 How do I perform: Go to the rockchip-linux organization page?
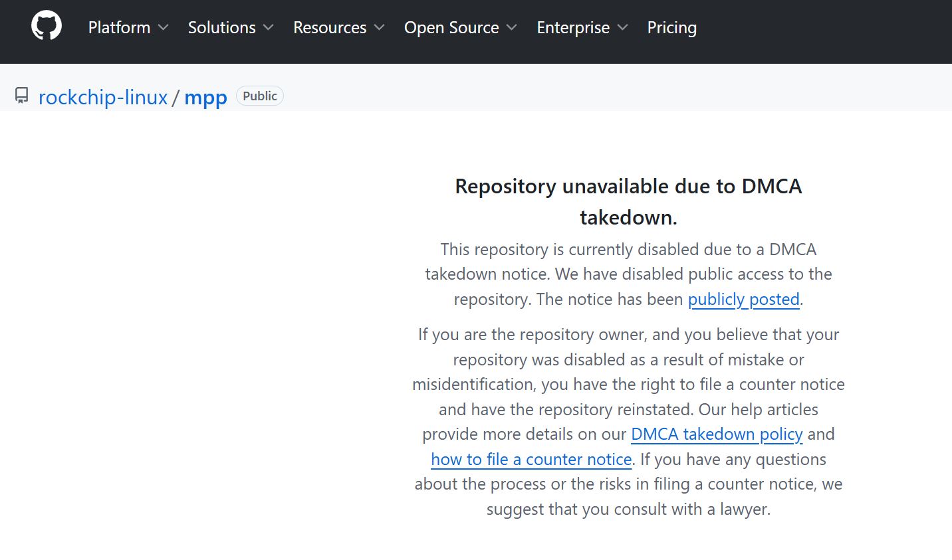click(x=103, y=97)
